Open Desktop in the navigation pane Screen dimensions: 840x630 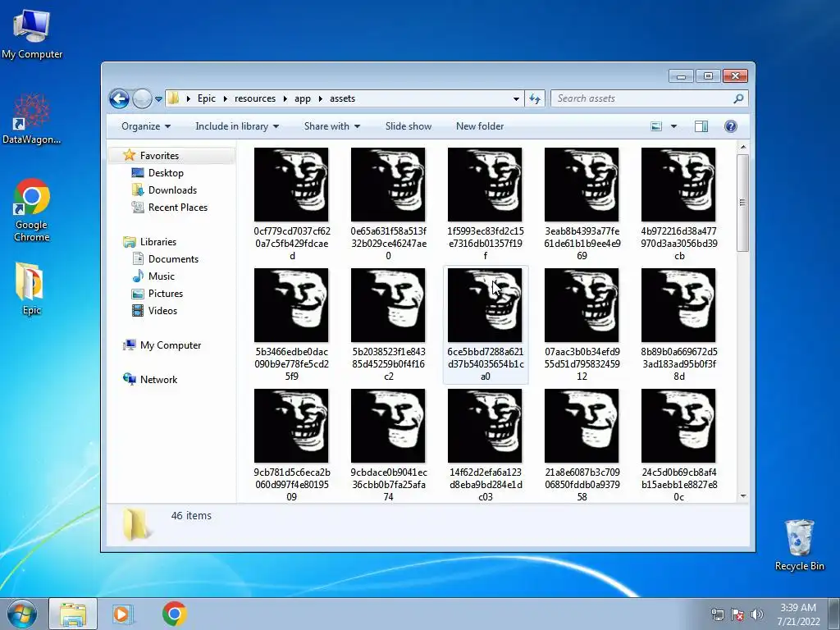click(166, 173)
